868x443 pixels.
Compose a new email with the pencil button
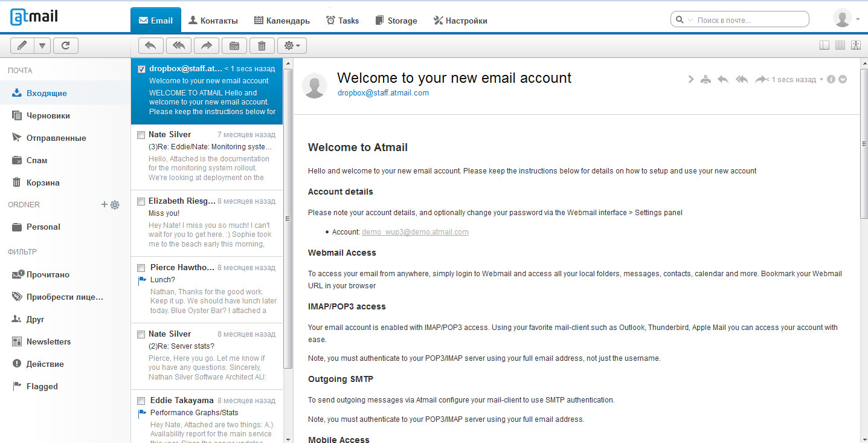22,45
